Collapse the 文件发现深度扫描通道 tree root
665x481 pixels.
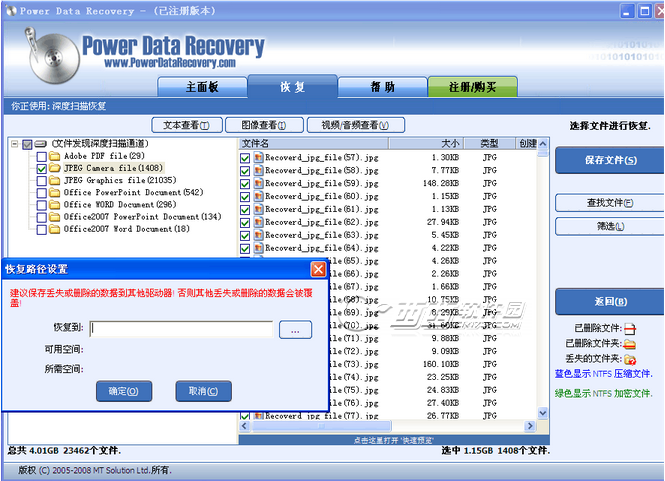pyautogui.click(x=15, y=144)
